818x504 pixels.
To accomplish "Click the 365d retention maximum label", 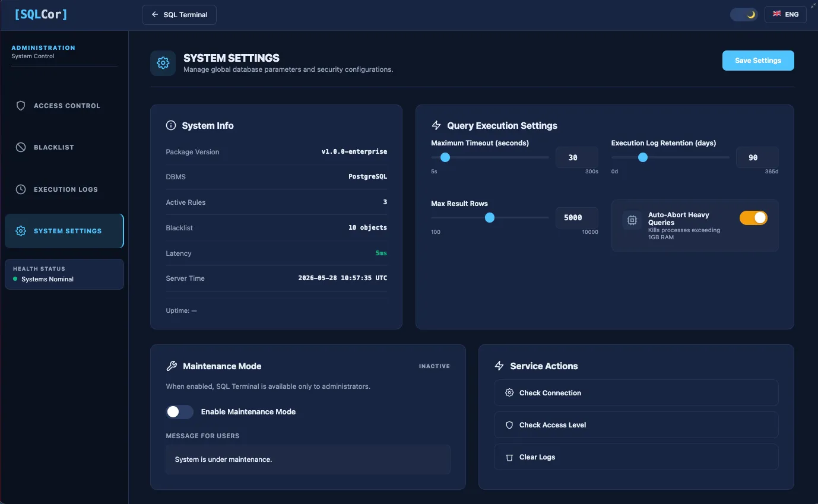I will tap(772, 172).
